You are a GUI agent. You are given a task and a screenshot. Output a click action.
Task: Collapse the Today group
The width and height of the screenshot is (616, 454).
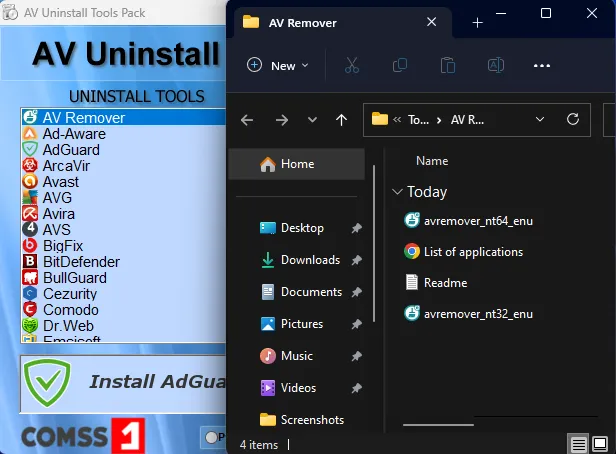398,192
